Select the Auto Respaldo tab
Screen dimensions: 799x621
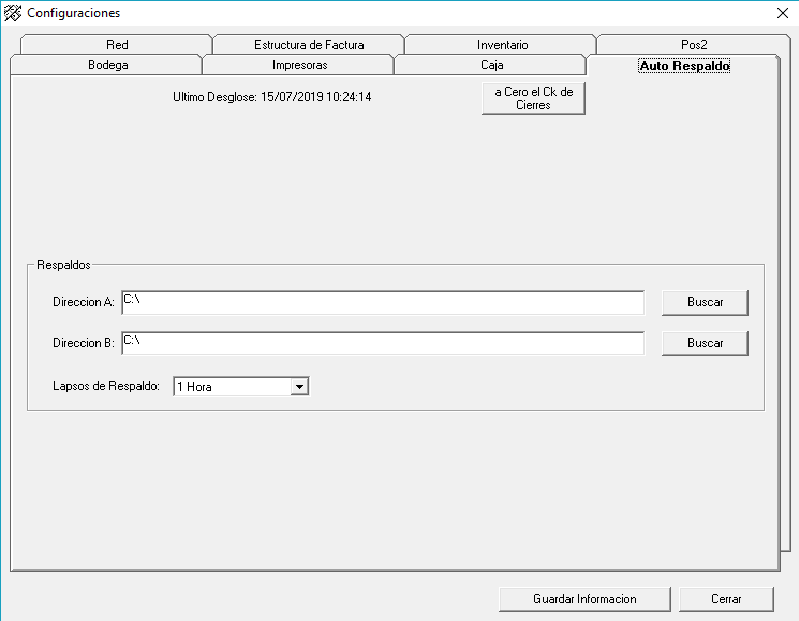pos(684,66)
